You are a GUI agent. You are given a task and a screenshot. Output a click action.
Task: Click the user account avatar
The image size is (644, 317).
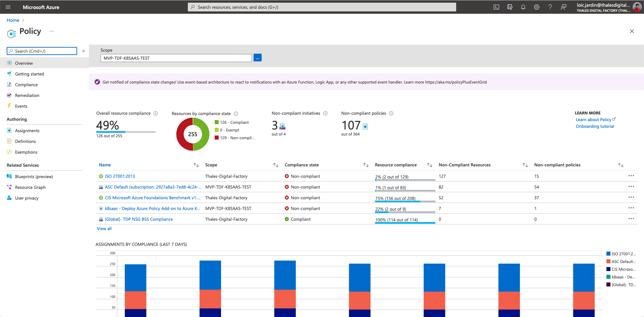[x=637, y=7]
